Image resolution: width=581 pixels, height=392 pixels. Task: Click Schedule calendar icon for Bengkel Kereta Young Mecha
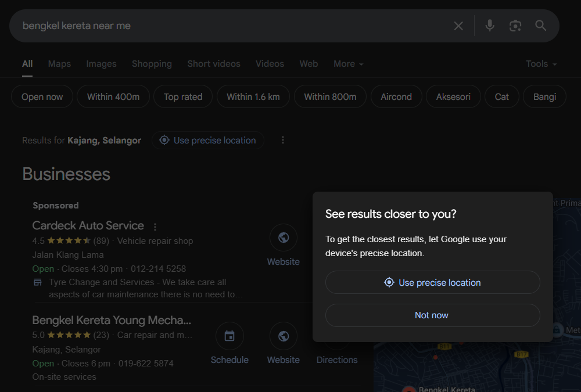pos(229,336)
